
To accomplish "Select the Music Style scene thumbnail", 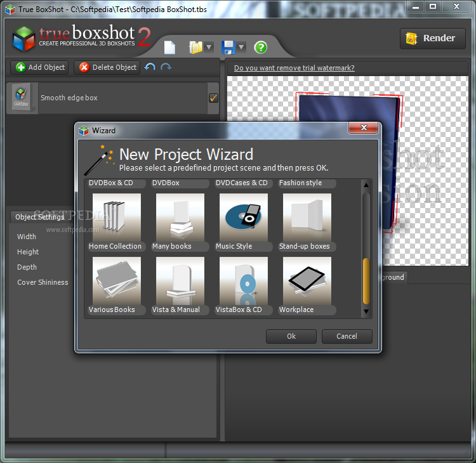I will [244, 218].
